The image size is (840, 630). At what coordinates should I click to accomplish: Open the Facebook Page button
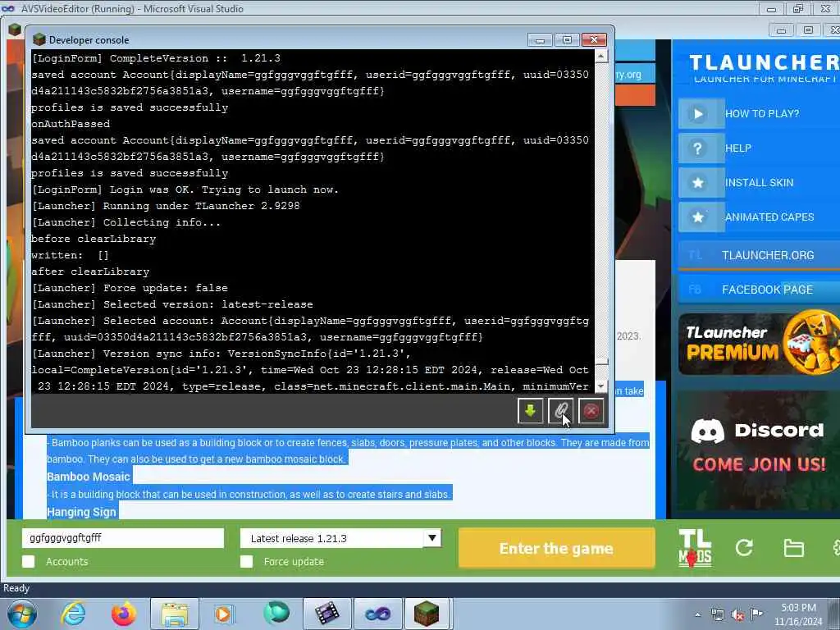pos(759,290)
